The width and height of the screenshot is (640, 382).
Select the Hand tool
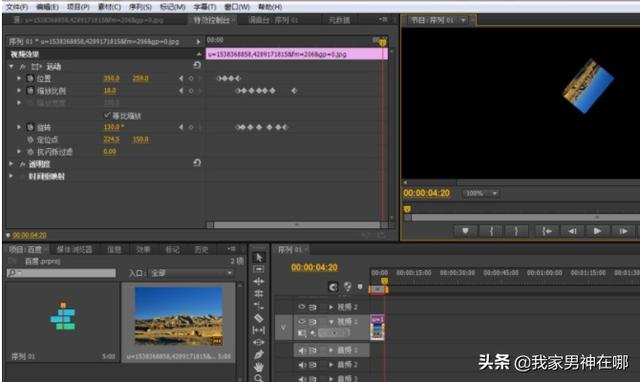pos(259,366)
